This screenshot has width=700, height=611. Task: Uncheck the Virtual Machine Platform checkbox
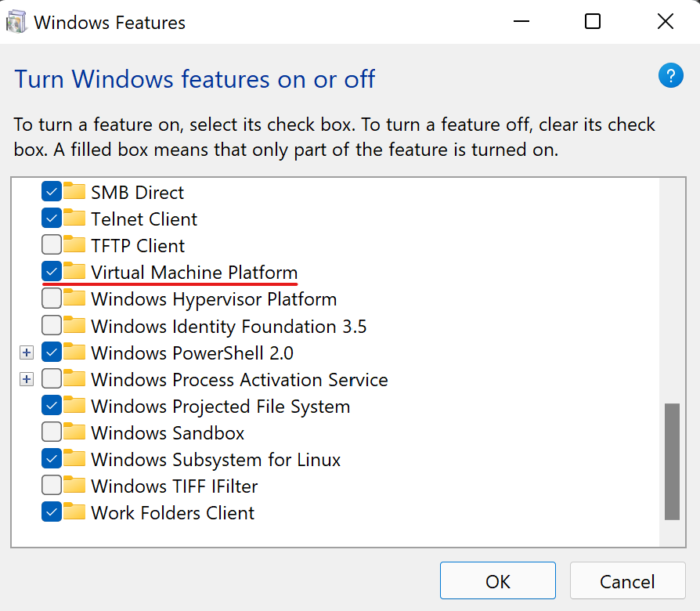click(52, 272)
